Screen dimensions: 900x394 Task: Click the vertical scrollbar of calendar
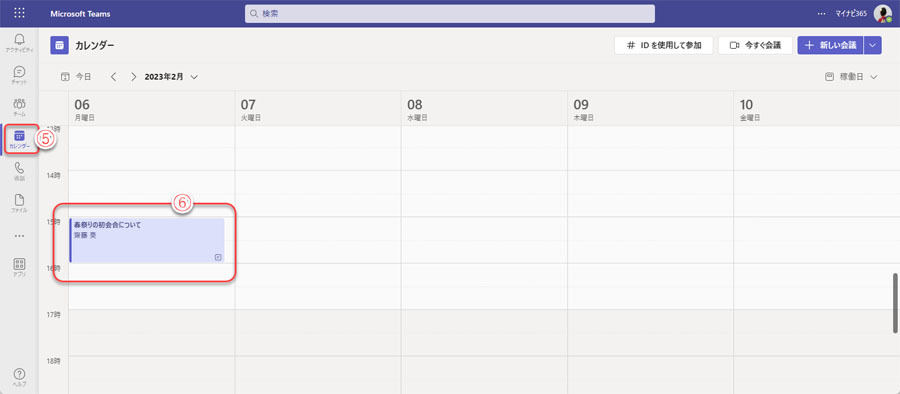[x=895, y=303]
